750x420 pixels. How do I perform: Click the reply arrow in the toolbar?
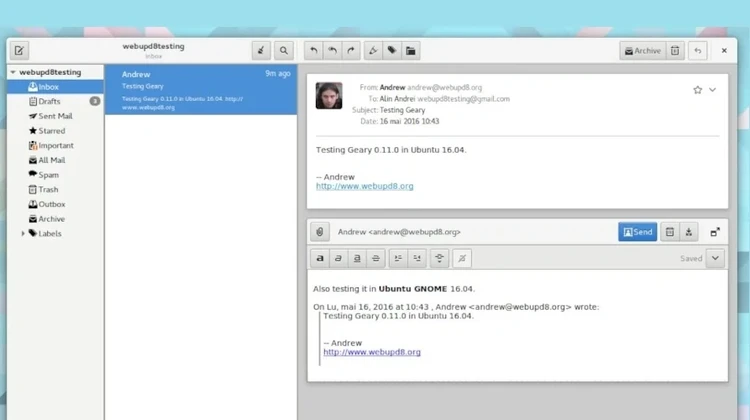pos(313,51)
